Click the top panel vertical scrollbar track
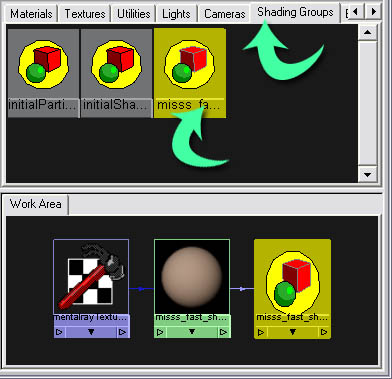 click(368, 104)
